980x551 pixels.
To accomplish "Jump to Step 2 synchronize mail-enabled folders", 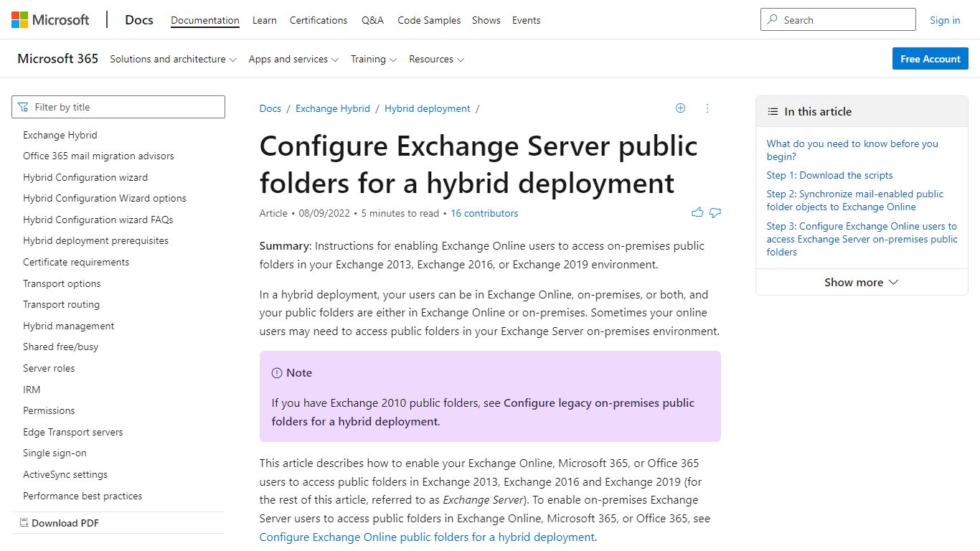I will click(855, 200).
